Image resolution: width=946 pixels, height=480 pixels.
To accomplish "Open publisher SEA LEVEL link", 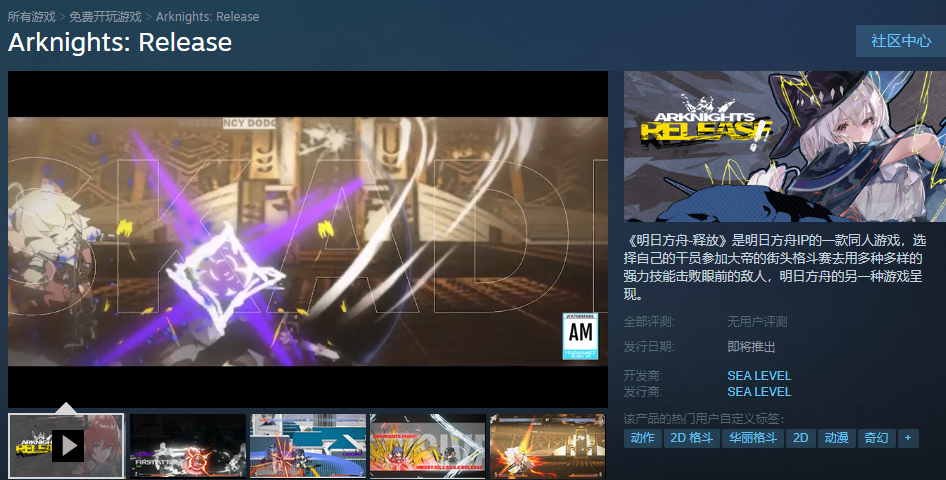I will pos(759,392).
